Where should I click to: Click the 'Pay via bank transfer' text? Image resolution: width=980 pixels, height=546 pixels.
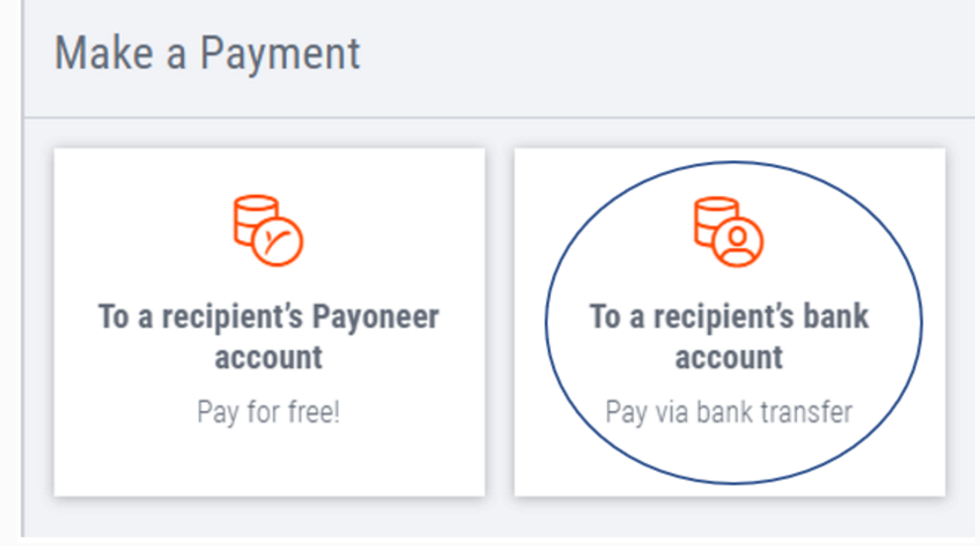pos(729,412)
